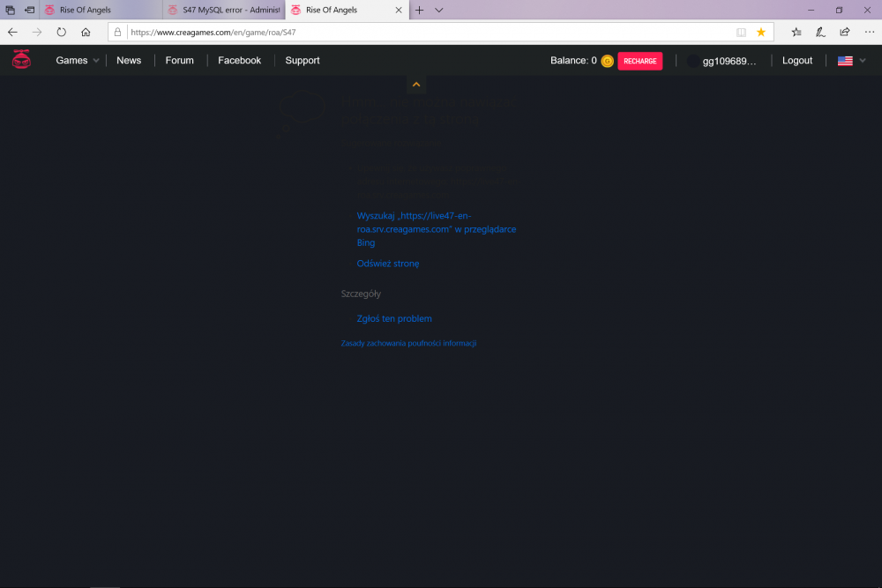Show the tab previews dropdown arrow
The height and width of the screenshot is (588, 882).
click(439, 10)
